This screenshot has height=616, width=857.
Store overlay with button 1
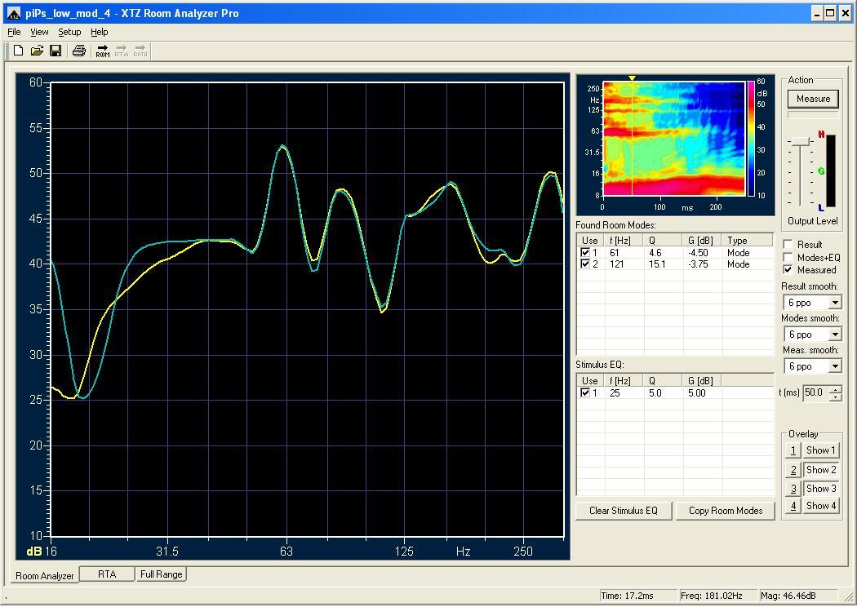793,450
